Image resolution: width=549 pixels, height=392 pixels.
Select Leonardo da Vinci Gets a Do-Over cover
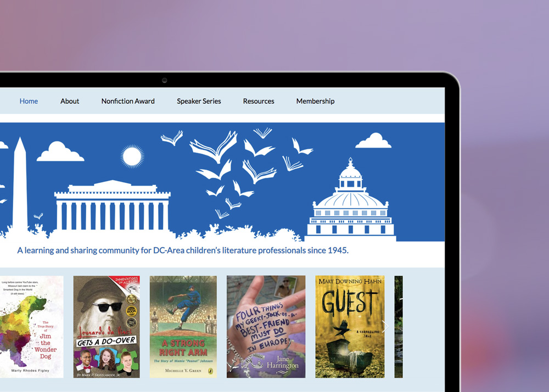point(107,327)
